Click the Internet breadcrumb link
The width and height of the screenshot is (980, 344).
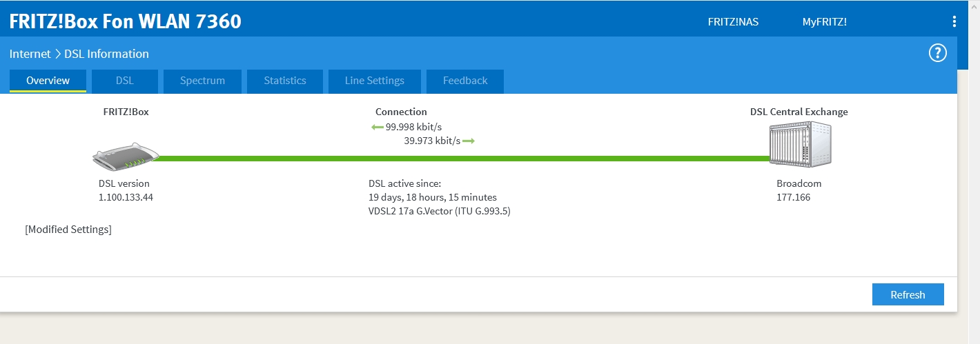tap(30, 54)
